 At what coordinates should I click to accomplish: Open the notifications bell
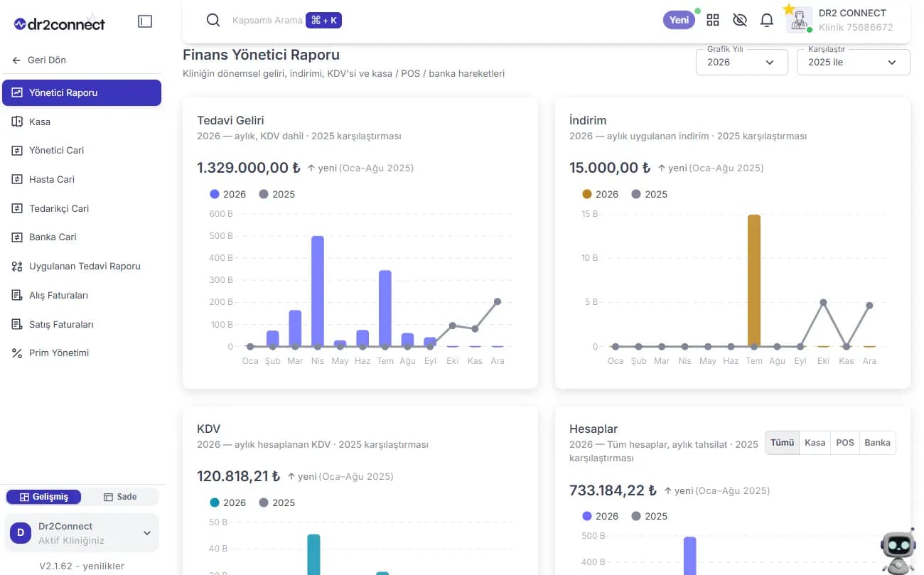point(766,20)
